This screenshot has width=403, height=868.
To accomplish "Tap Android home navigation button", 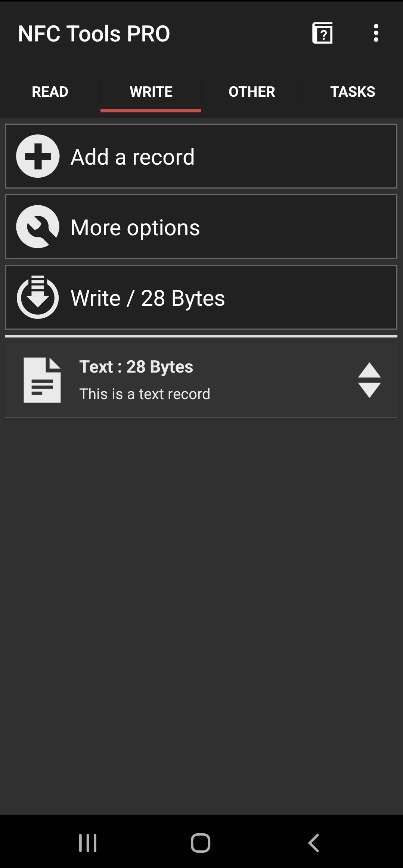I will pos(201,843).
